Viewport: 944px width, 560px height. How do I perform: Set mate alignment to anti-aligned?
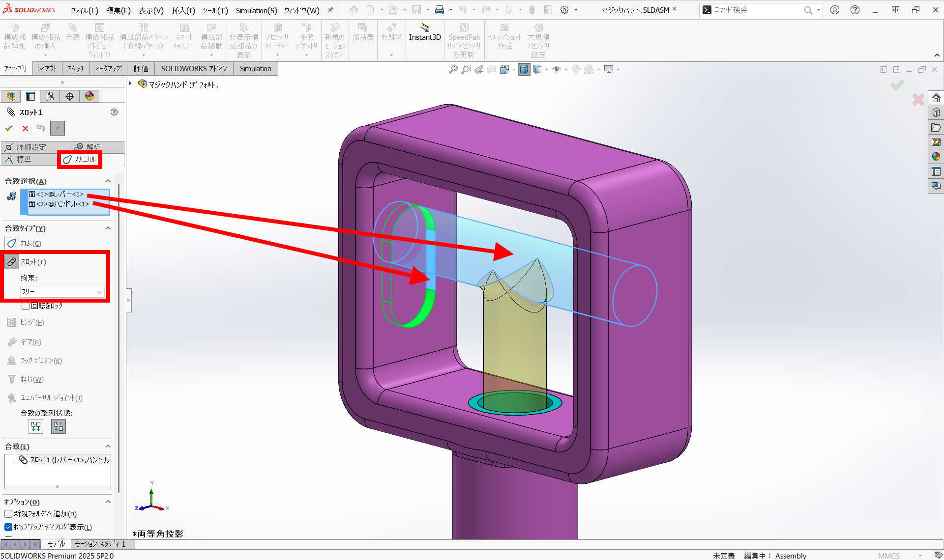pyautogui.click(x=59, y=426)
